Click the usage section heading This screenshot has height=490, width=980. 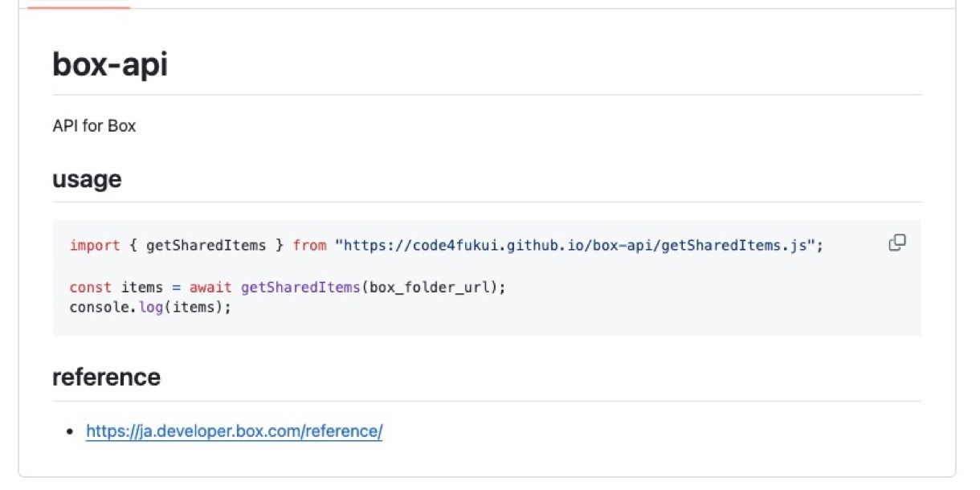click(87, 179)
